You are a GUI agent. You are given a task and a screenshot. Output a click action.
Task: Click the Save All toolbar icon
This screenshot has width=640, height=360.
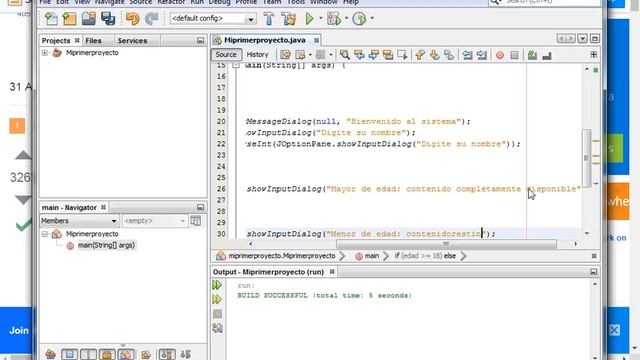point(108,19)
